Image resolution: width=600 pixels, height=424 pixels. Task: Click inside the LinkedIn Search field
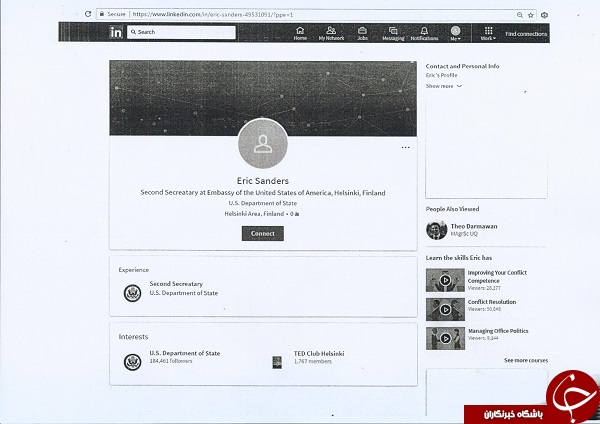click(x=181, y=32)
